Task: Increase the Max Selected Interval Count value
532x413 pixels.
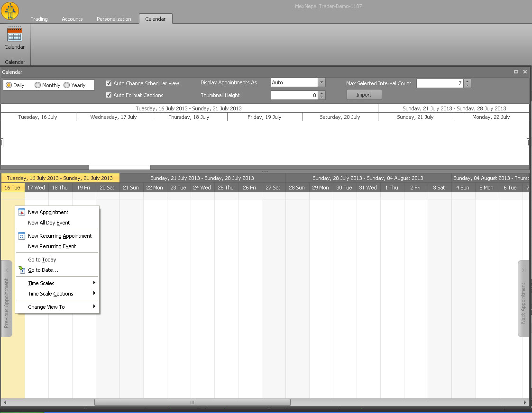Action: (x=468, y=81)
